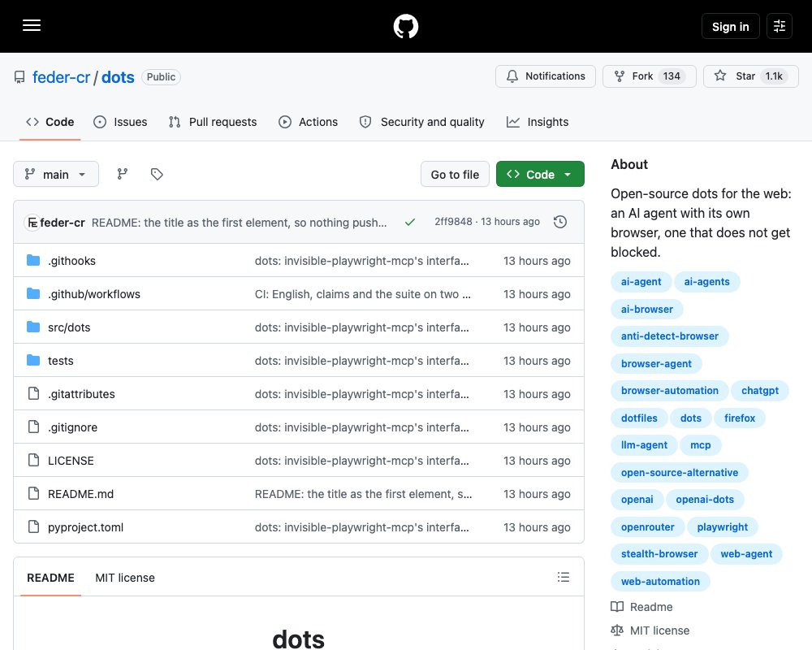Screen dimensions: 812x650
Task: Click the repository icon beside feder-cr
Action: coord(19,77)
